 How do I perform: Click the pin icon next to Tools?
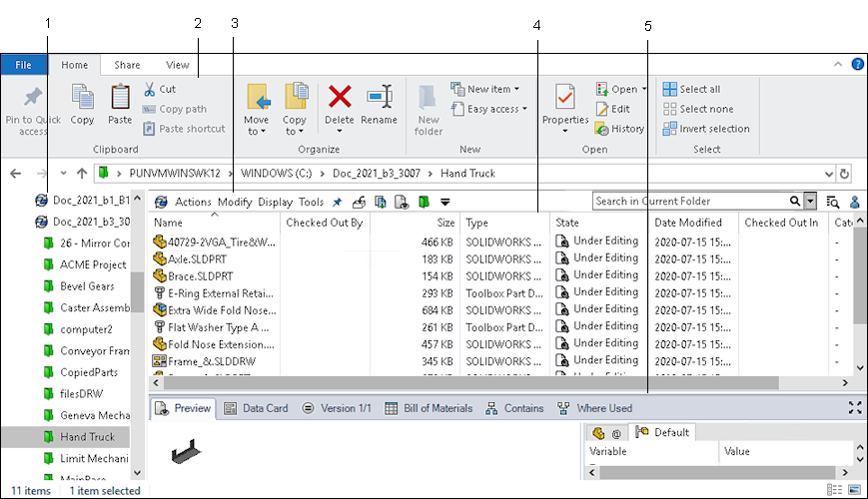337,202
